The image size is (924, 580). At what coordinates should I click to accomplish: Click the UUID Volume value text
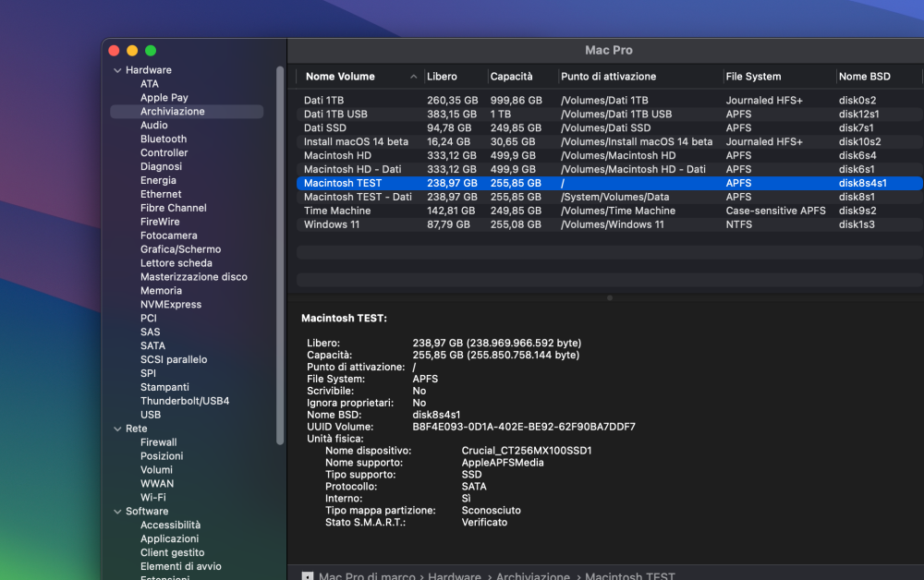(x=524, y=427)
